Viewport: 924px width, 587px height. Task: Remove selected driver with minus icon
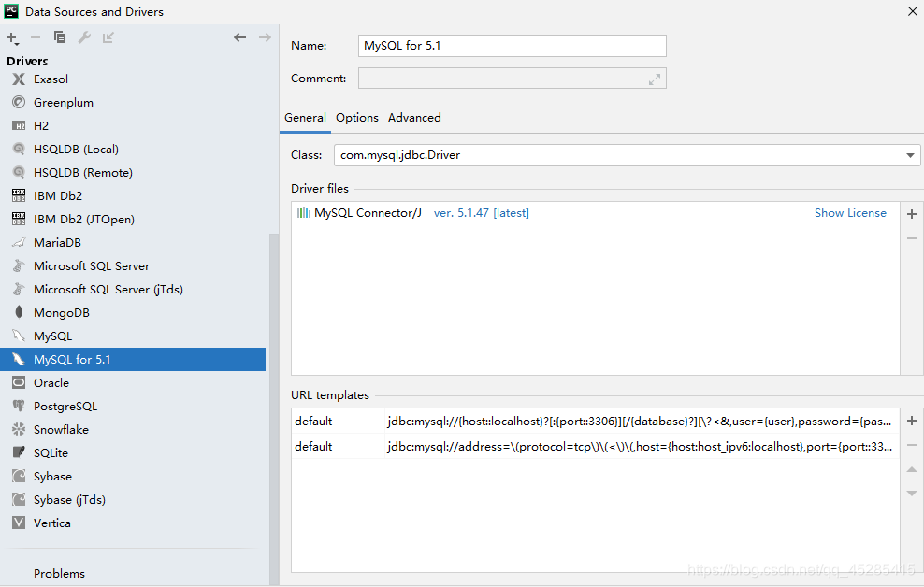click(x=36, y=37)
